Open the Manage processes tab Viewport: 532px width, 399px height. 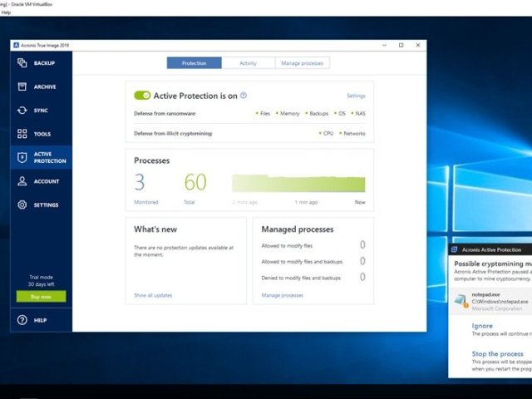point(303,63)
